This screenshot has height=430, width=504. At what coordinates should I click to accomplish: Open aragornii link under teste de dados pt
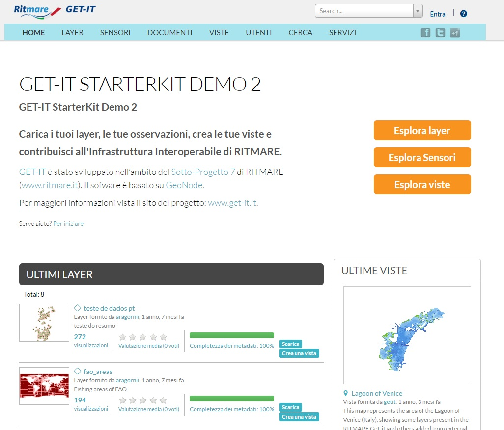[x=127, y=317]
